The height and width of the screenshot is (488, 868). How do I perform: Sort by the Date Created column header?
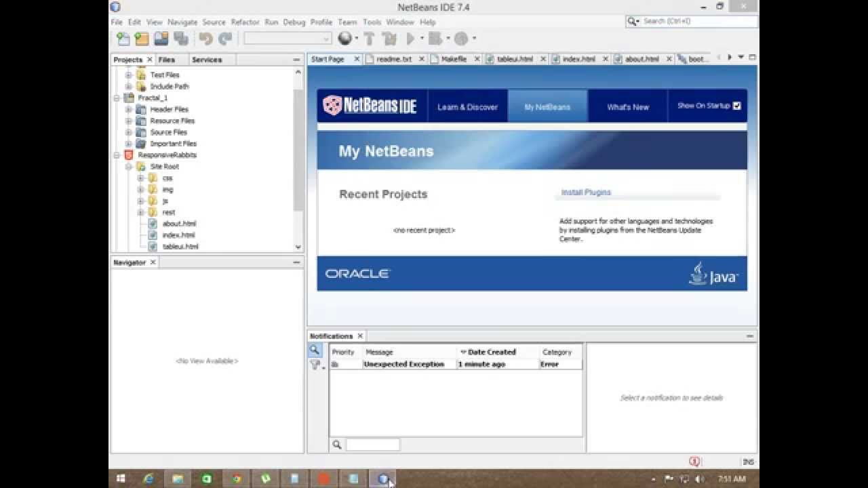click(x=498, y=352)
